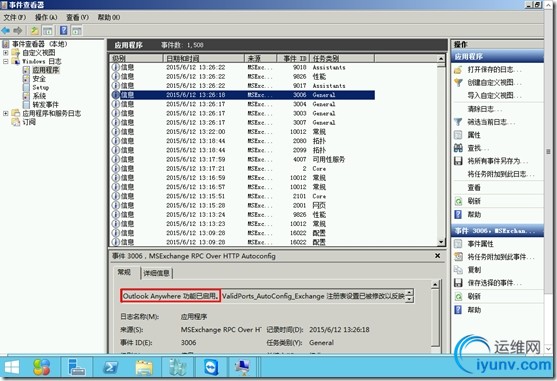
Task: Switch to the 常规 tab
Action: (124, 272)
